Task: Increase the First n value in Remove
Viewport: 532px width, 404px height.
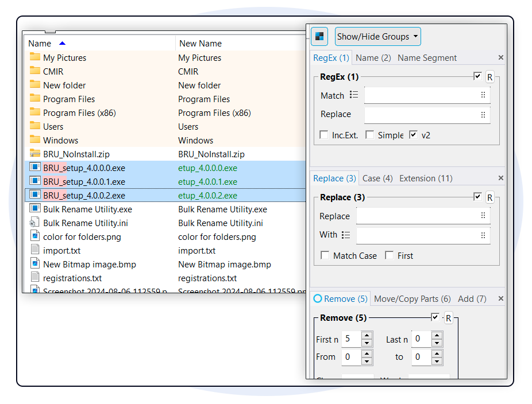Action: pyautogui.click(x=367, y=335)
